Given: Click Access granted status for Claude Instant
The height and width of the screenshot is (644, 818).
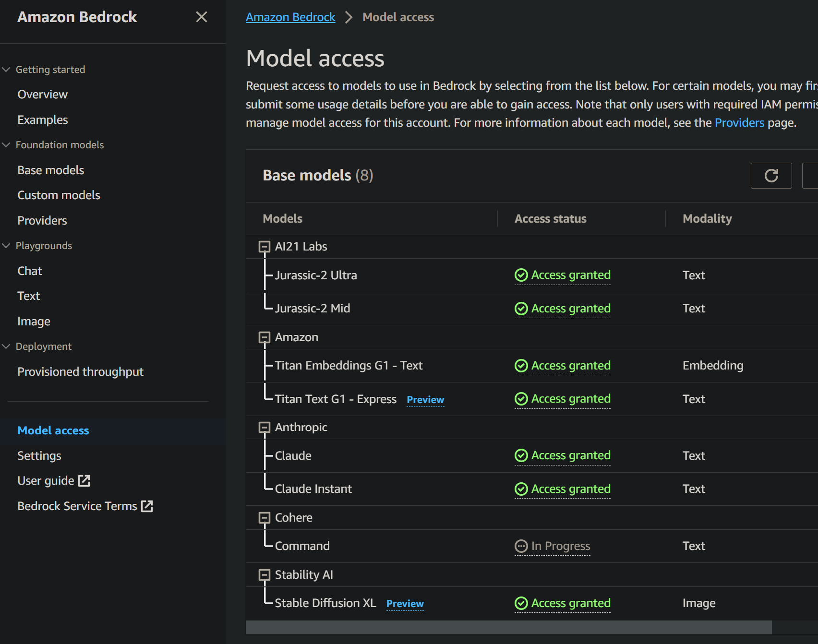Looking at the screenshot, I should click(x=563, y=489).
